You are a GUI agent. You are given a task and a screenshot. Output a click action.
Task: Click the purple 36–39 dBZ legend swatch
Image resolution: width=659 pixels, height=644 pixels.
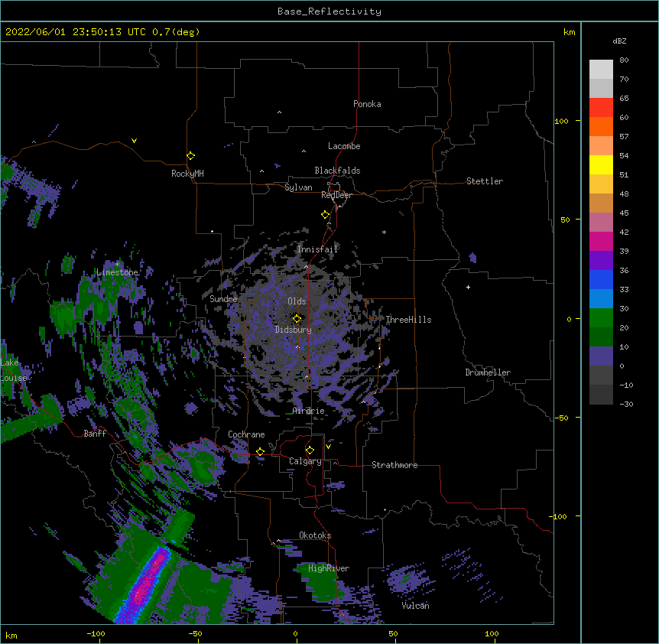coord(601,261)
